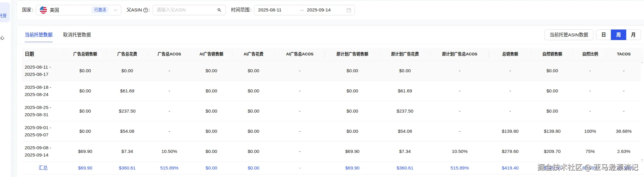Image resolution: width=644 pixels, height=177 pixels.
Task: Switch to monthly view with the 月 toggle
Action: coord(633,35)
